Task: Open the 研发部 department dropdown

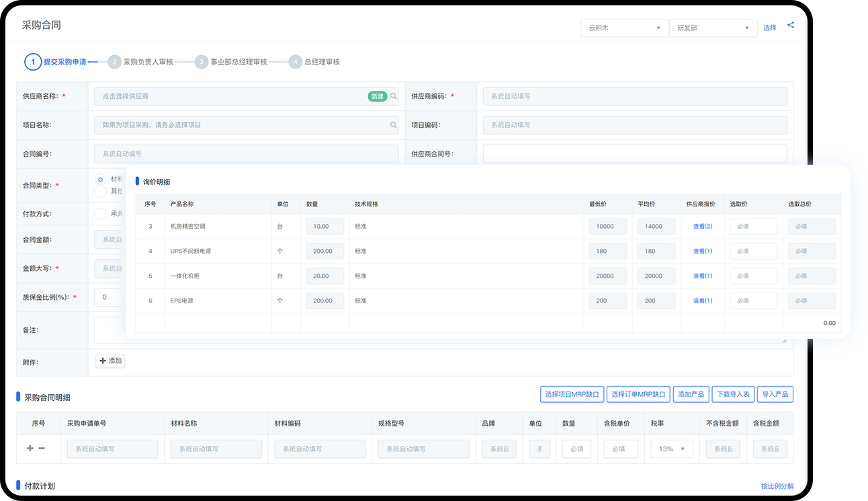Action: [x=713, y=28]
